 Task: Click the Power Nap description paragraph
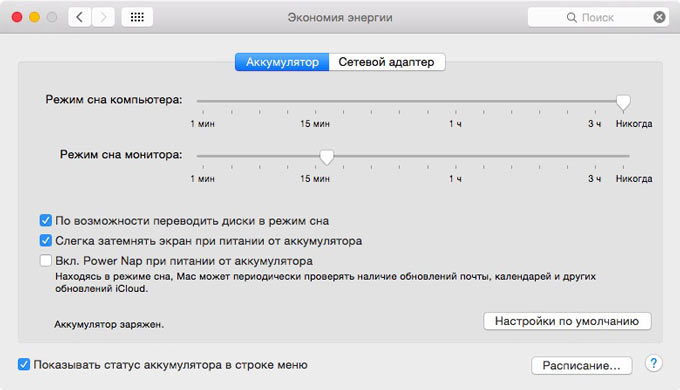click(325, 282)
